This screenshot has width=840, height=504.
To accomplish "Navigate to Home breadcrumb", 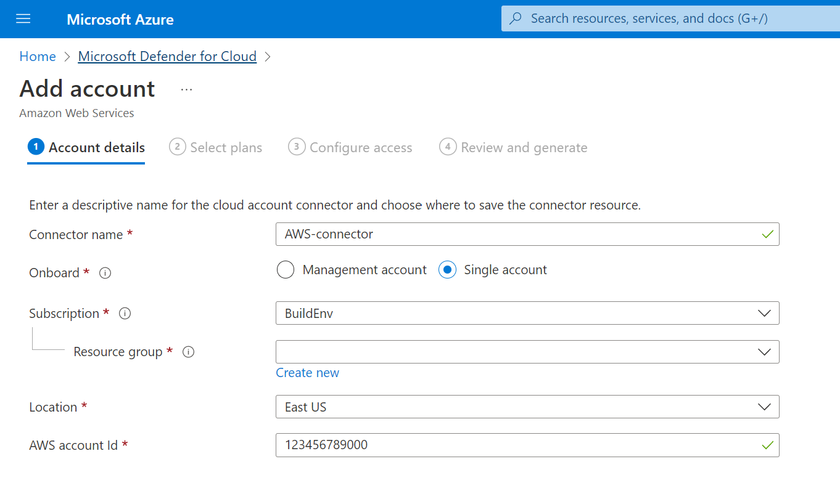I will [x=38, y=57].
